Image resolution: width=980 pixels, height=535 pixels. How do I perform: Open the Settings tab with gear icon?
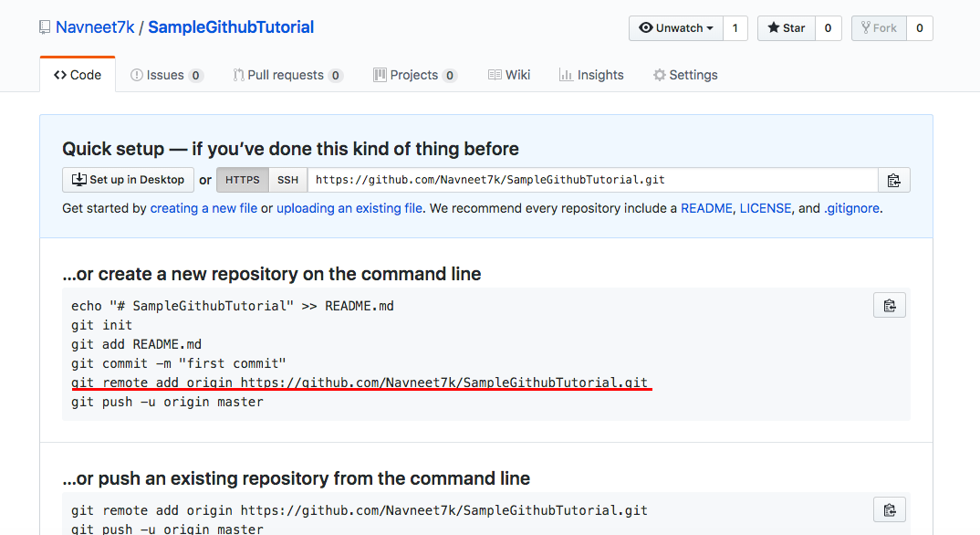tap(685, 75)
